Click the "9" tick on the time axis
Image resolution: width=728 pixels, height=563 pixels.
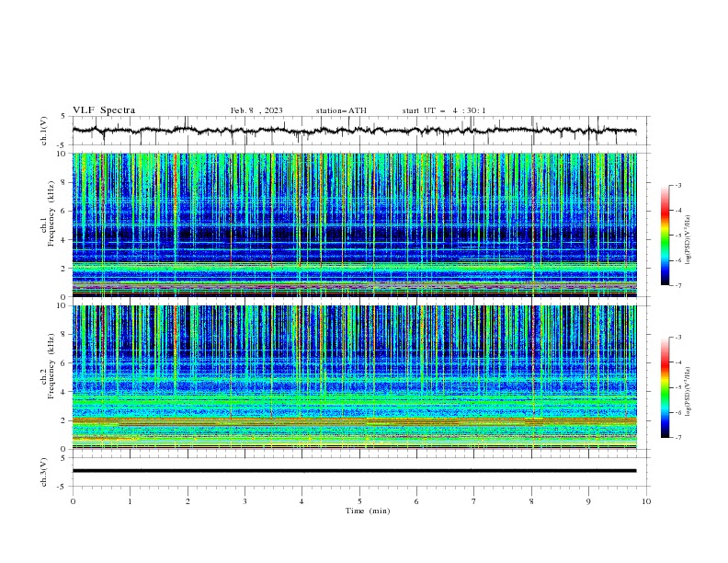pos(588,501)
